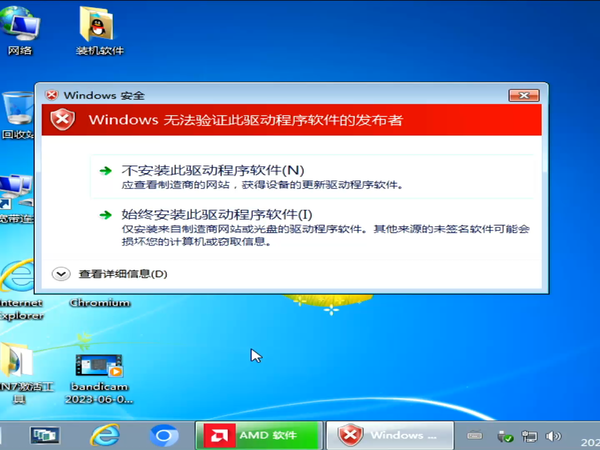Open the Recycle Bin desktop icon
The width and height of the screenshot is (600, 450).
(17, 115)
